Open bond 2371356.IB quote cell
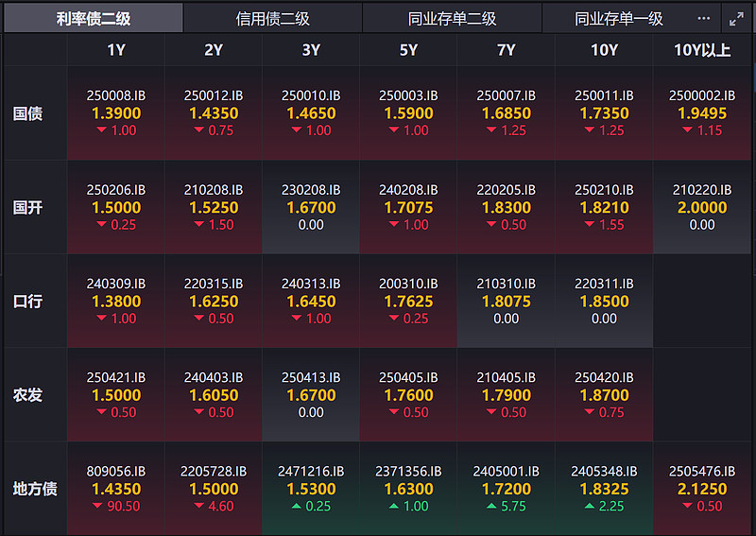Viewport: 756px width, 536px height. click(x=408, y=488)
